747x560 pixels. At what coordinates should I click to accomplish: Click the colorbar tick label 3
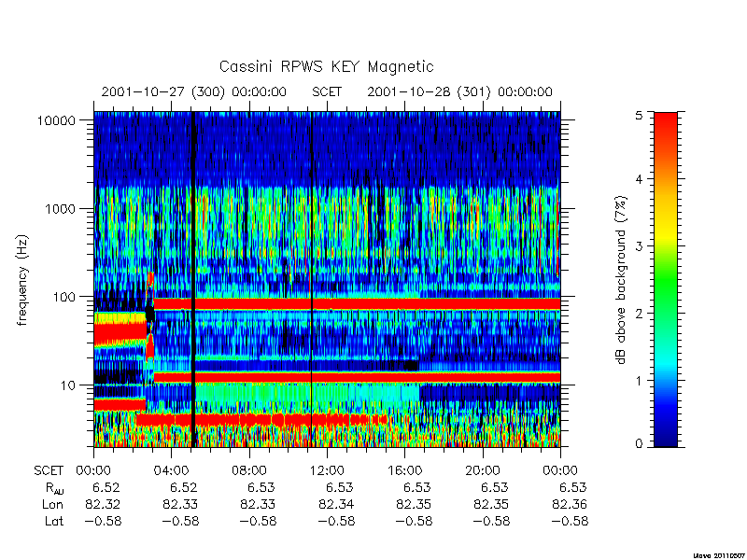coord(639,246)
